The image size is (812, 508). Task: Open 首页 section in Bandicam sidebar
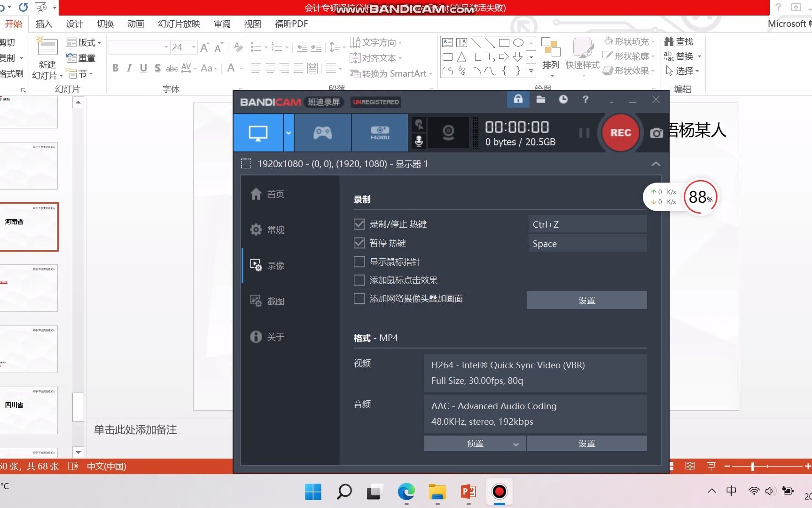[267, 194]
